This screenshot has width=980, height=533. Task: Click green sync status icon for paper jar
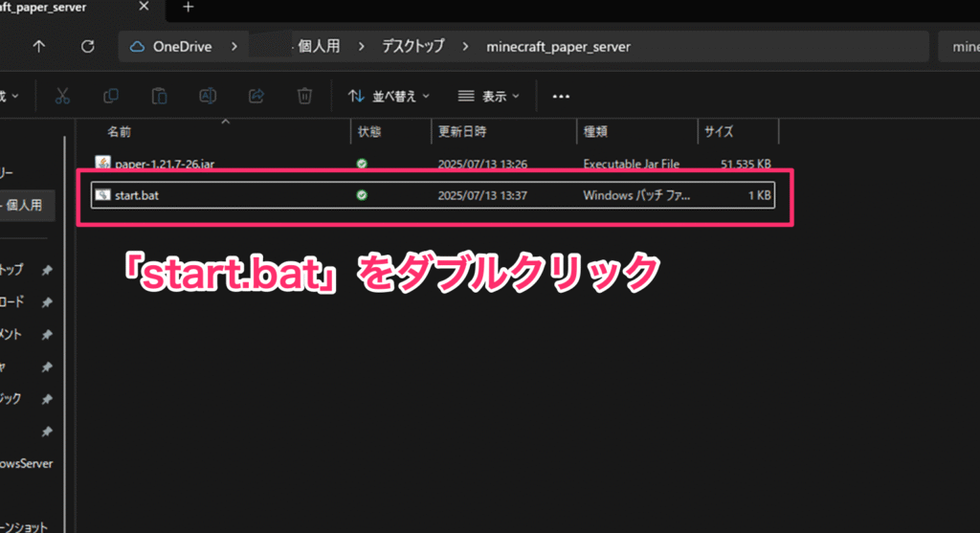click(x=361, y=164)
